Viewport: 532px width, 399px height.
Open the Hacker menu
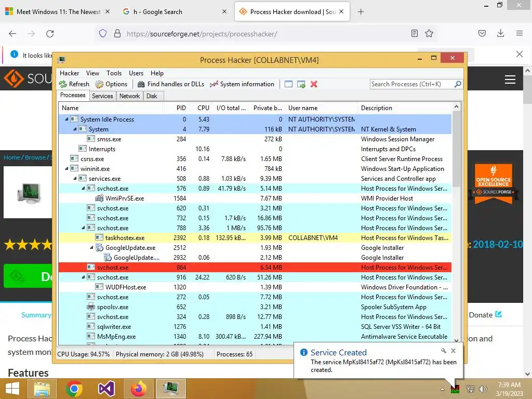(69, 73)
